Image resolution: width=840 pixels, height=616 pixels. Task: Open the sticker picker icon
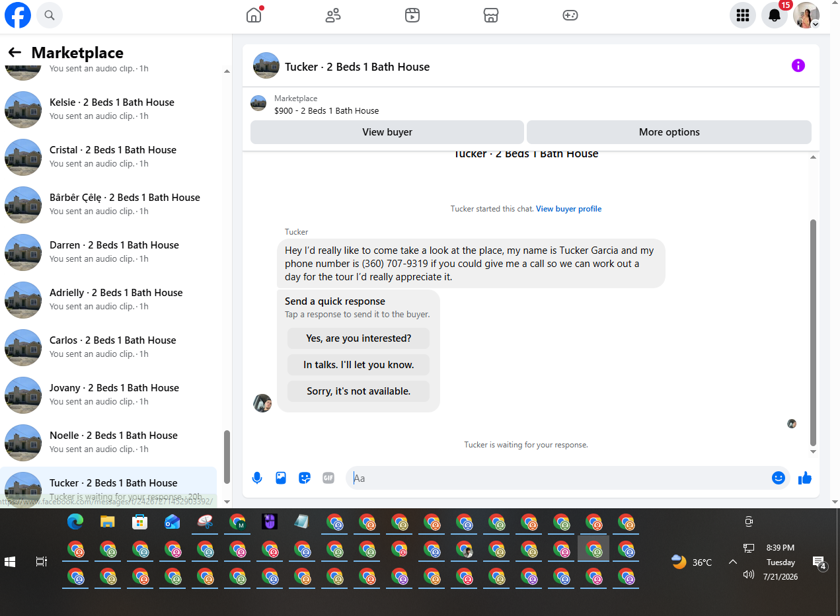click(305, 478)
